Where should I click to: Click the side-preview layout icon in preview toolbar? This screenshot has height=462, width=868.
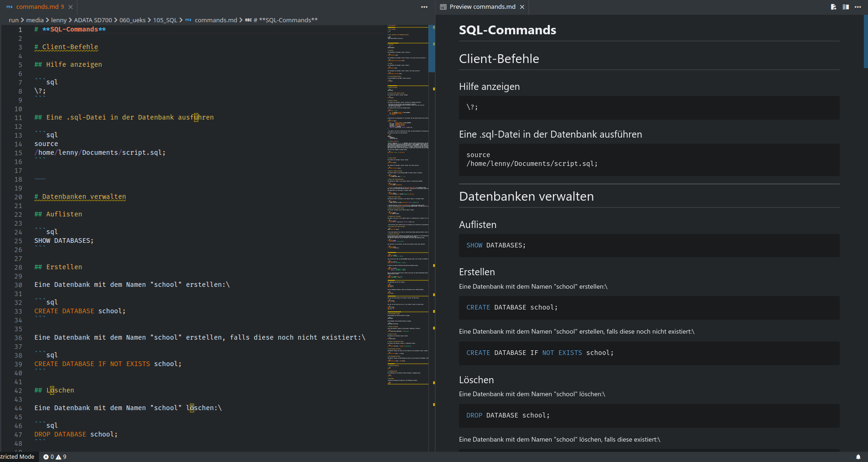pyautogui.click(x=846, y=7)
